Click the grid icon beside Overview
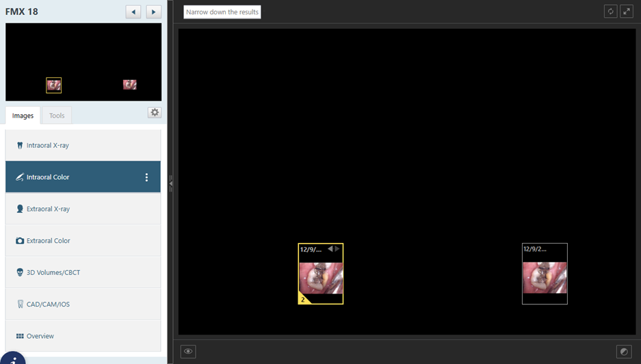Screen dimensions: 641x364 coord(20,336)
